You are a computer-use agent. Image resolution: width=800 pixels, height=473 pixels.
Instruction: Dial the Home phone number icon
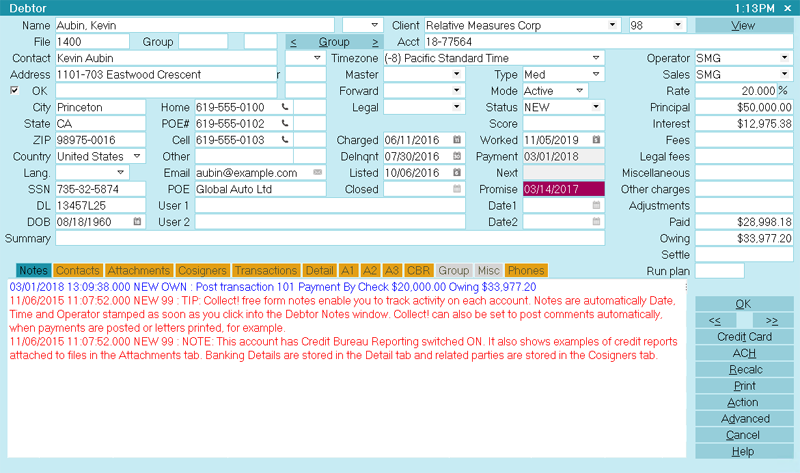pos(285,107)
